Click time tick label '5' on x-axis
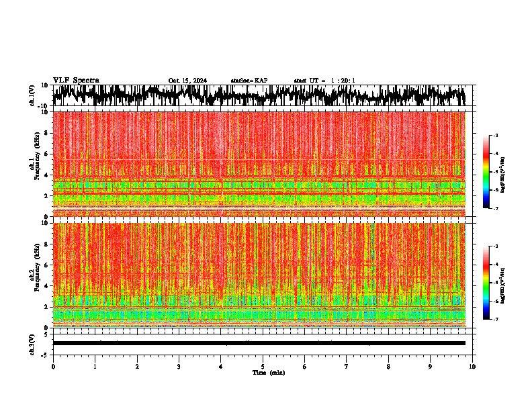This screenshot has width=532, height=411. pyautogui.click(x=263, y=367)
